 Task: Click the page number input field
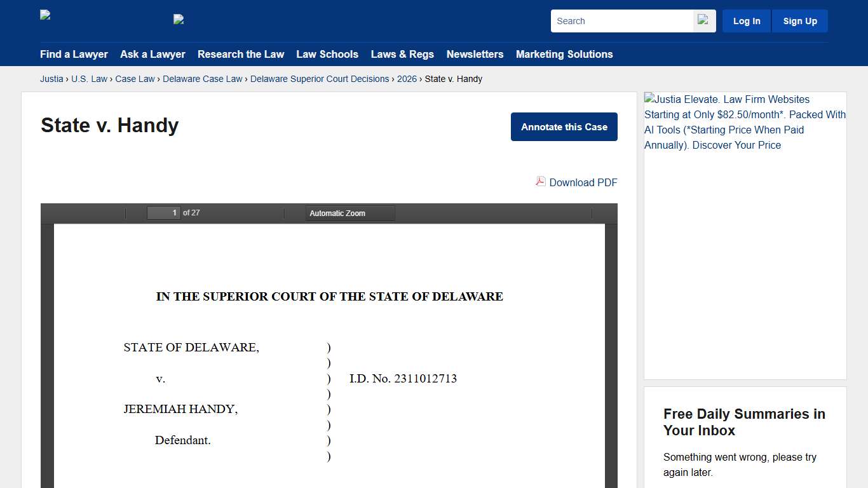click(x=163, y=212)
